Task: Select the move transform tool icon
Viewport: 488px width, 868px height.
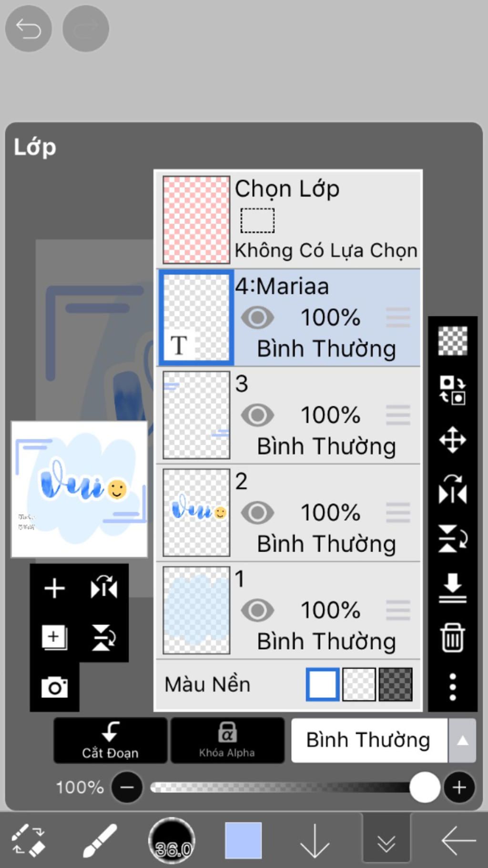Action: tap(452, 439)
